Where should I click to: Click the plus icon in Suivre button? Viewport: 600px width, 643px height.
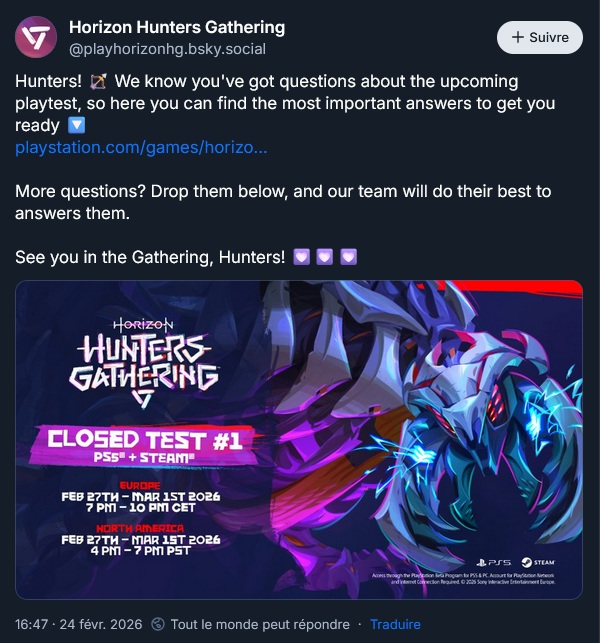tap(518, 37)
